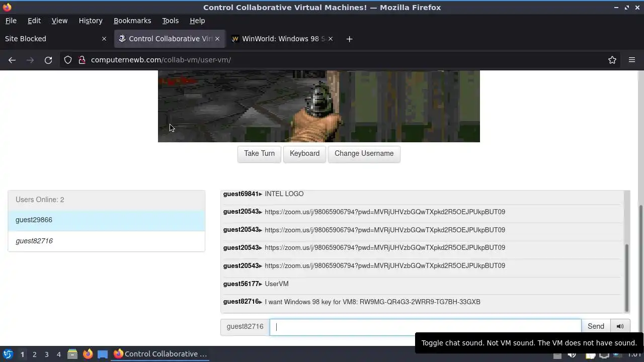Select user guest82716 in the users list

click(106, 241)
